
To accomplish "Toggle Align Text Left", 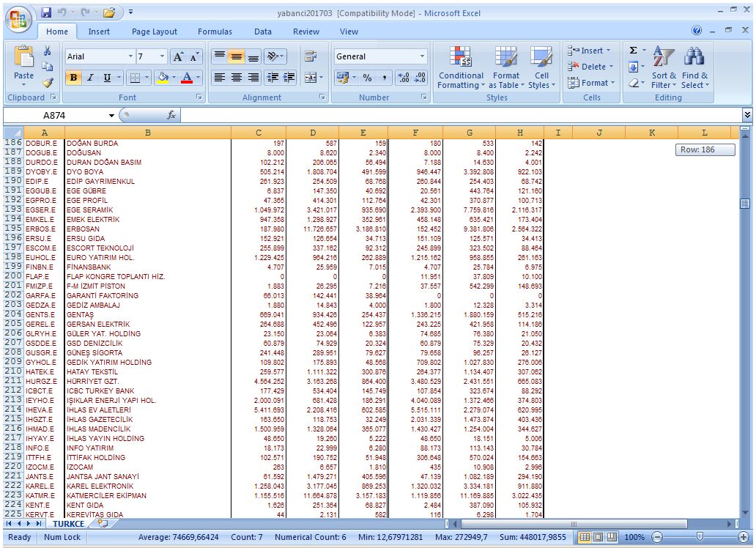I will [219, 78].
